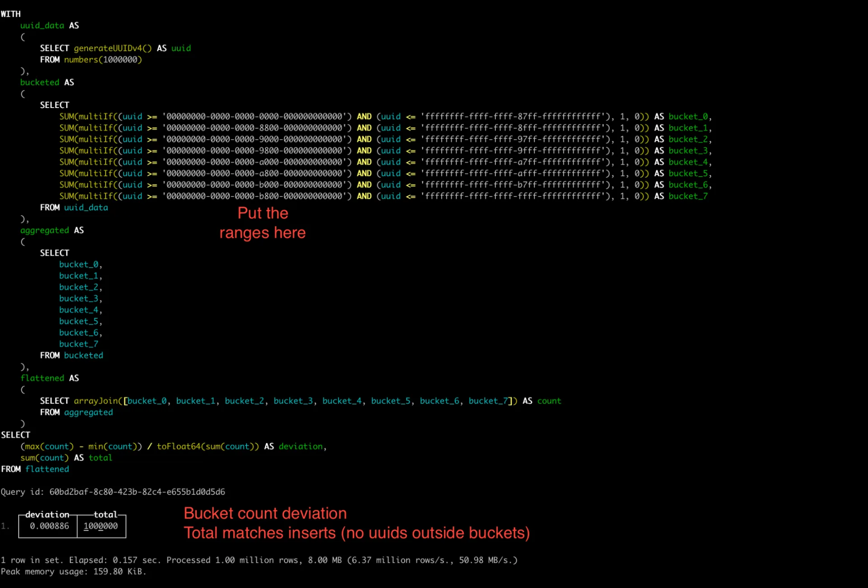Select the upper bound 'ffffffff-ffff-ffff-afff-ffffffffffff'
868x588 pixels.
tap(513, 174)
